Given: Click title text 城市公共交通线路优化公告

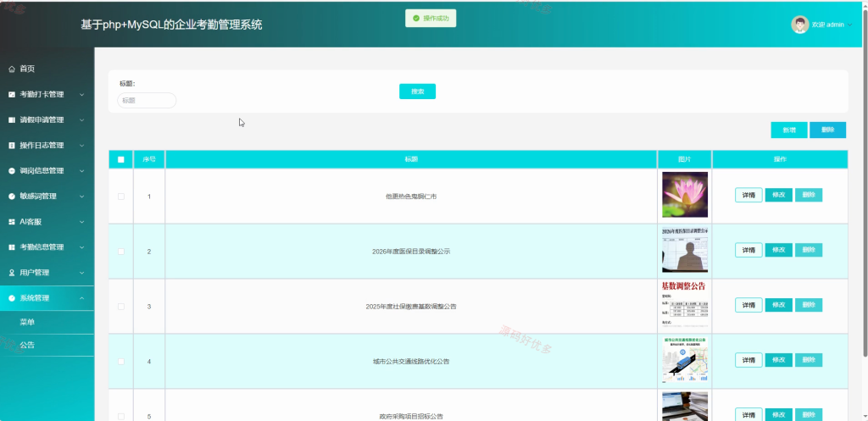Looking at the screenshot, I should tap(411, 361).
